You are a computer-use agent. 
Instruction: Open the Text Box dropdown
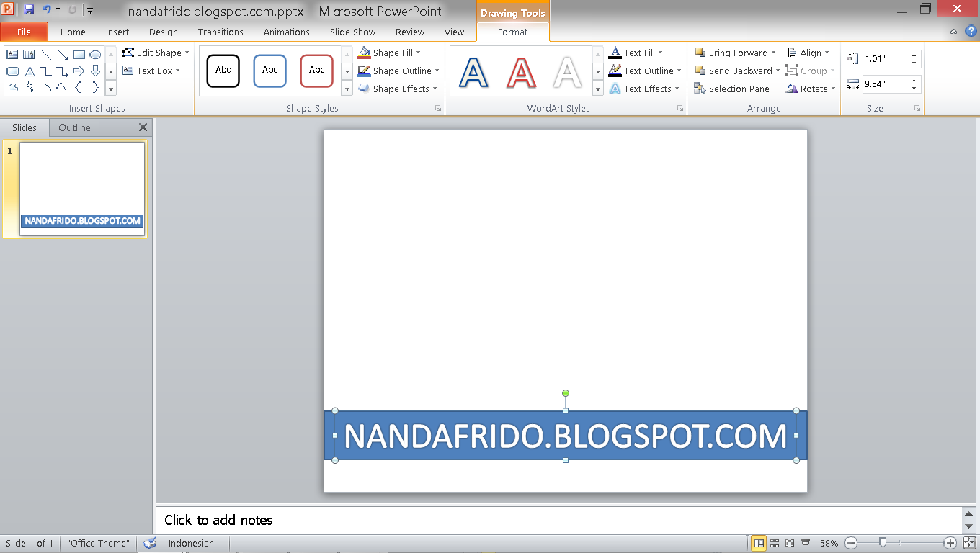[151, 71]
